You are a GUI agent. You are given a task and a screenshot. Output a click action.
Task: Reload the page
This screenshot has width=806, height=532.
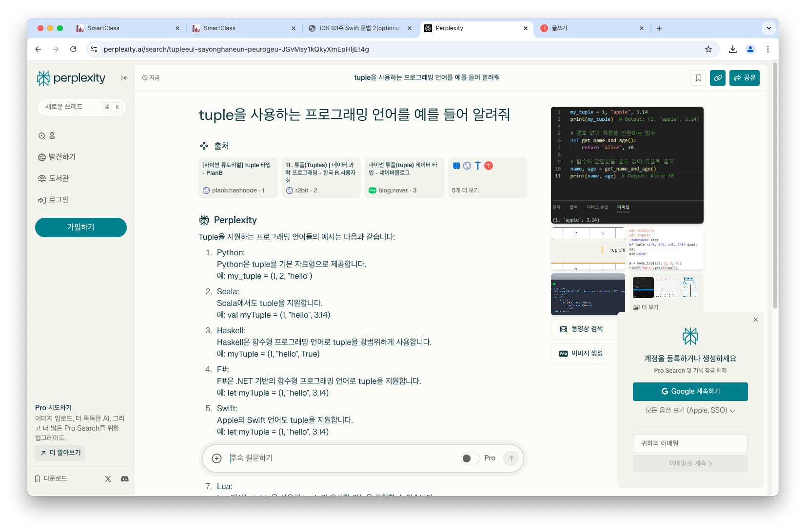click(73, 49)
